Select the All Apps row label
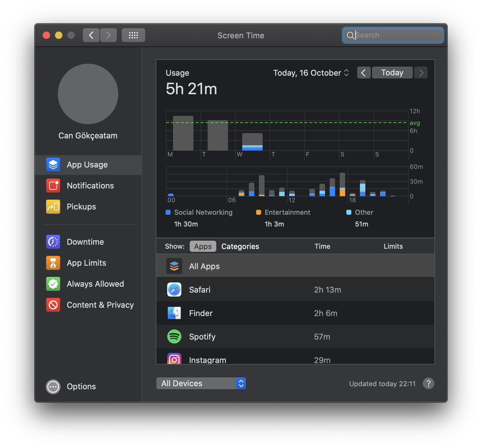 coord(205,266)
